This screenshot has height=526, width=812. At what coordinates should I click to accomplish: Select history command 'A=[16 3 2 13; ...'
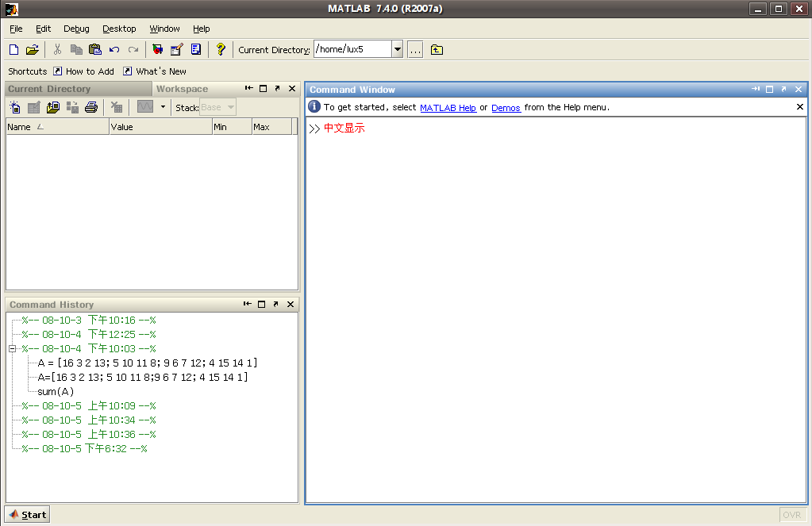coord(143,378)
